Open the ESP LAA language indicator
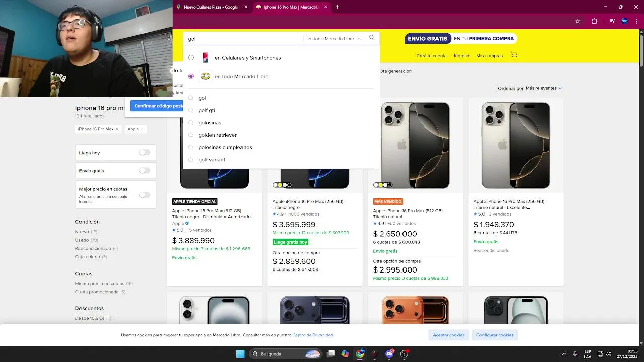Screen dimensions: 644x362 click(x=588, y=354)
